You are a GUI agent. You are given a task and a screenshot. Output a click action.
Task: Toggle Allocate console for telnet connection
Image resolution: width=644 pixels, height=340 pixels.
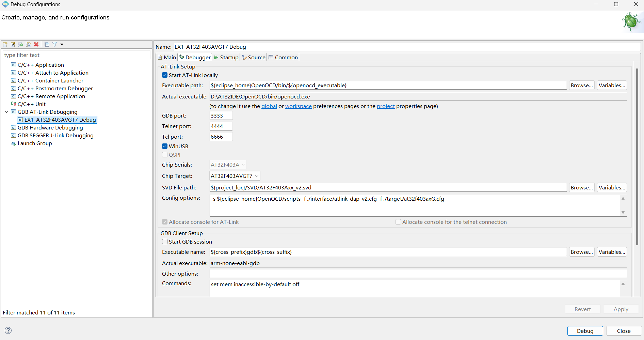(x=398, y=222)
